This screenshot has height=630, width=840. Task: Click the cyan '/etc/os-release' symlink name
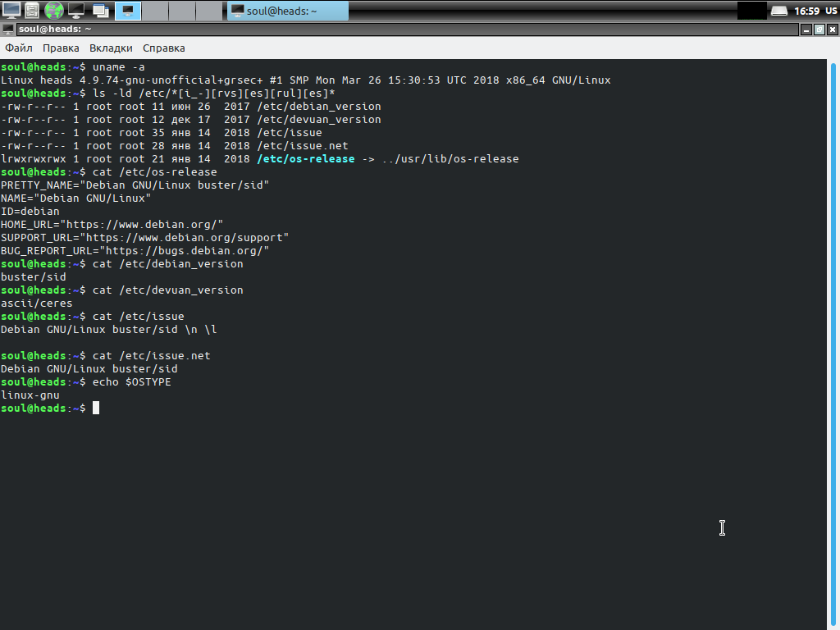pos(306,159)
